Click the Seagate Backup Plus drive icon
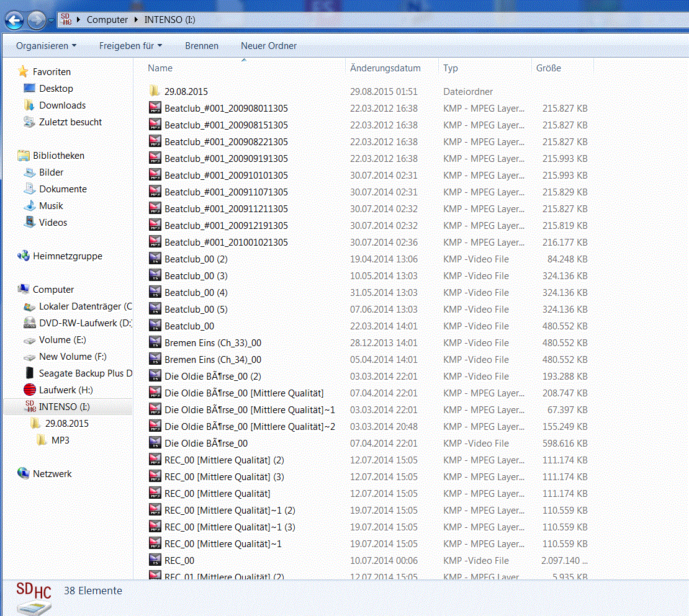This screenshot has width=689, height=616. point(29,373)
